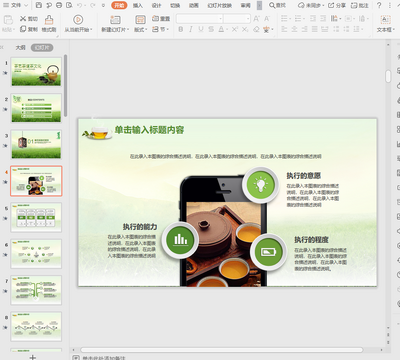This screenshot has width=400, height=360.
Task: Select slide 3 thumbnail
Action: (36, 144)
